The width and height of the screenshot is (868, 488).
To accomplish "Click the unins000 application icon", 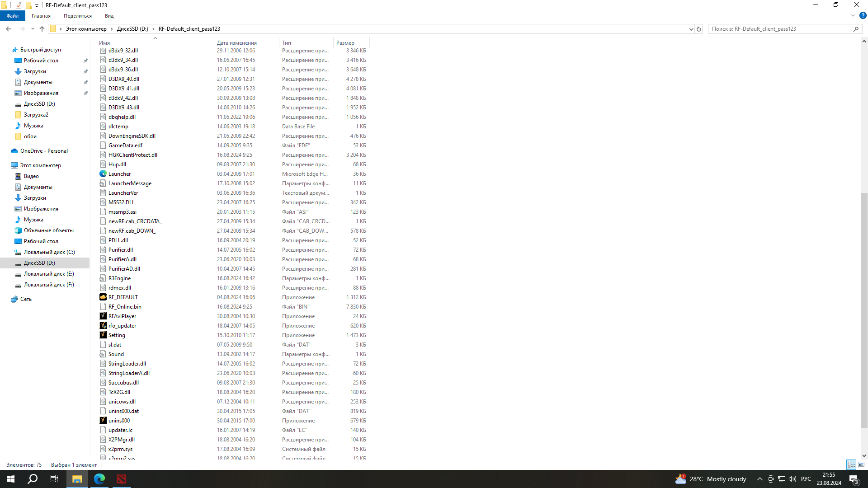I will pos(103,420).
